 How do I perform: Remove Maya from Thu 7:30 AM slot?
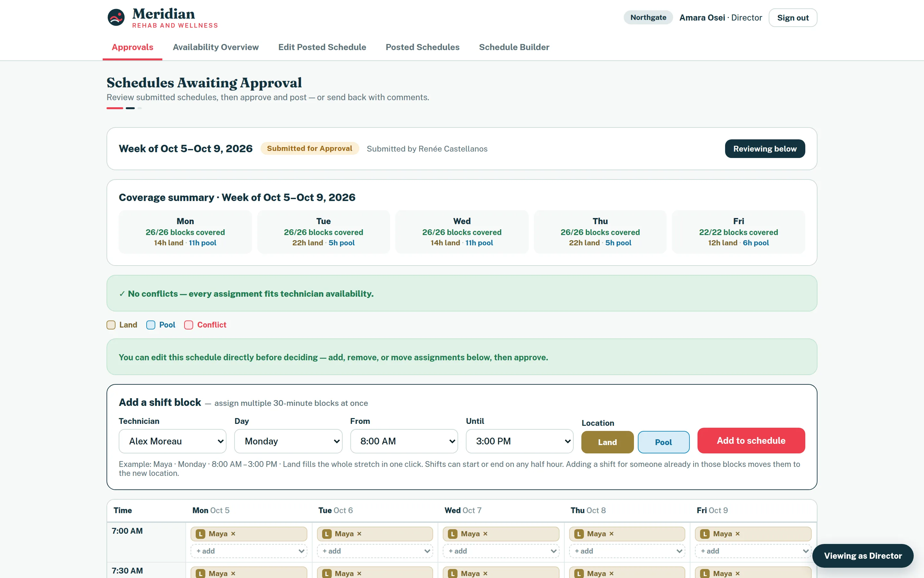click(x=611, y=574)
